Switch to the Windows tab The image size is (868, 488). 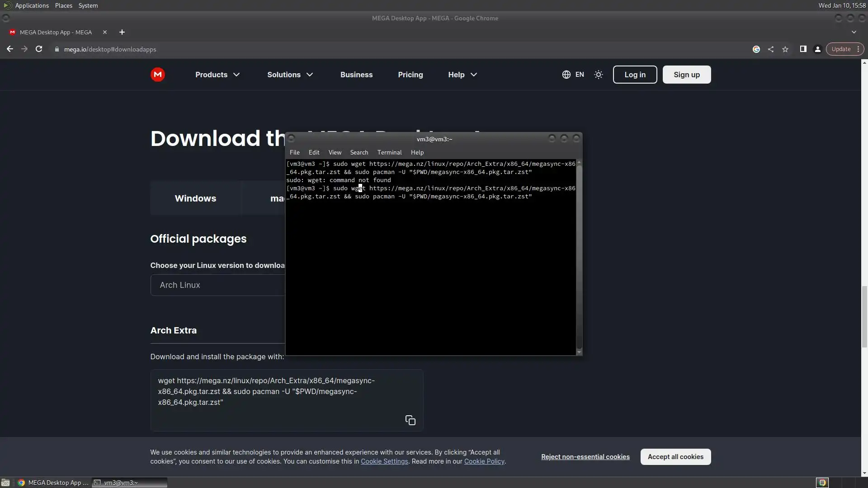[x=195, y=198]
